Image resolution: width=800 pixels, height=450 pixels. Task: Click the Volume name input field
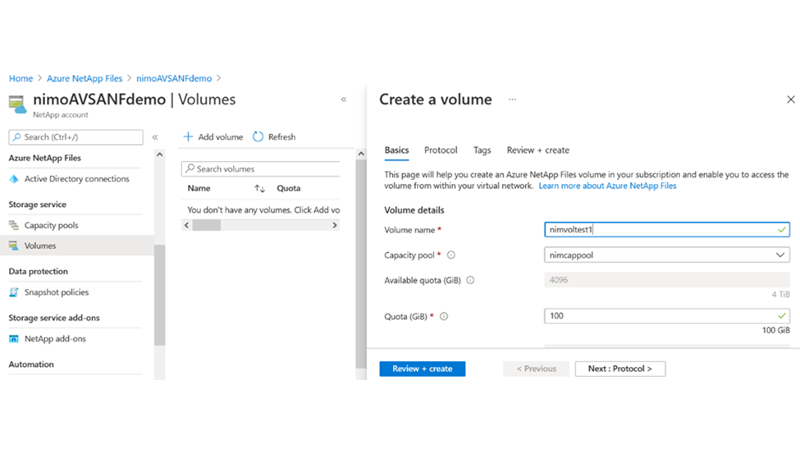[660, 230]
